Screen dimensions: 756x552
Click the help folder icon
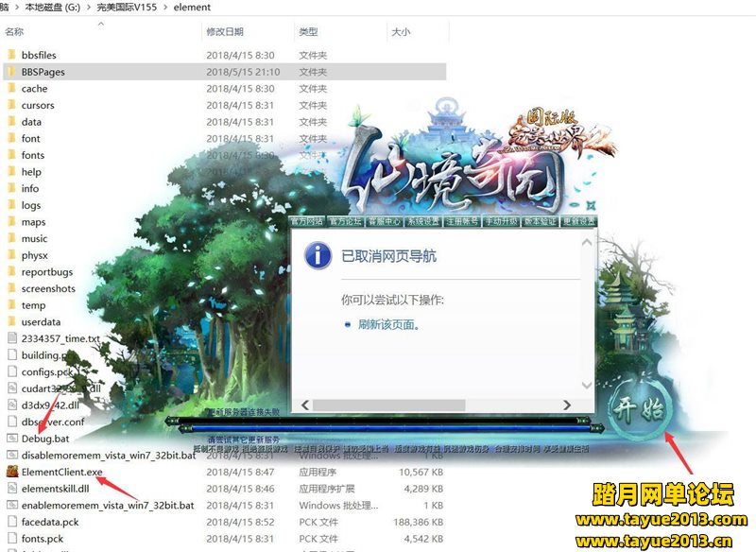click(12, 172)
